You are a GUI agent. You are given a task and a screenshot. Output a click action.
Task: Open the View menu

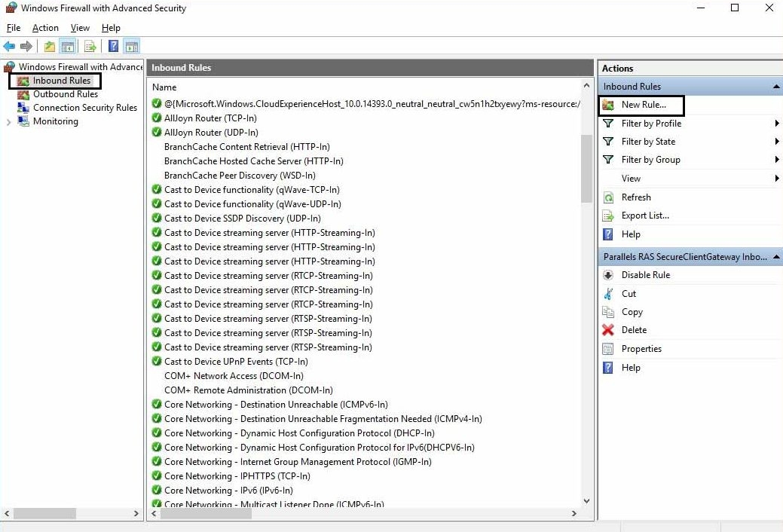[x=80, y=27]
